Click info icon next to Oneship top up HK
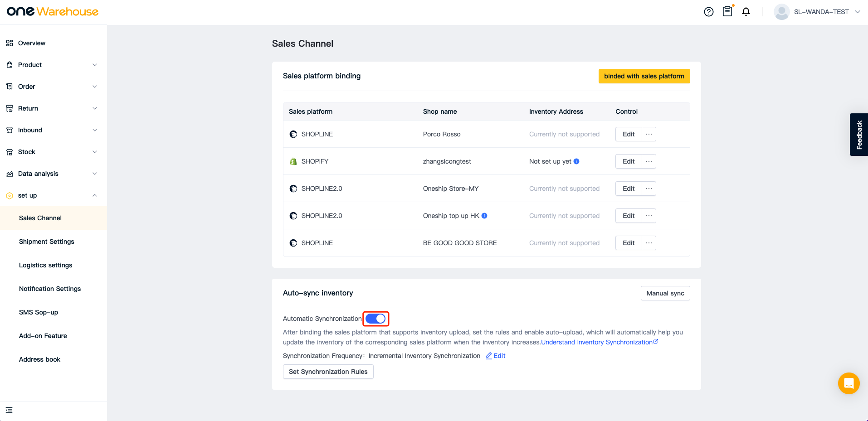Screen dimensions: 868x421 click(x=484, y=216)
